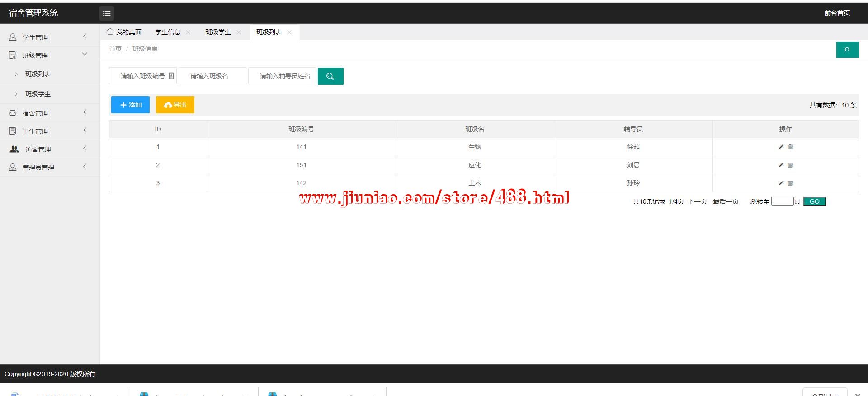Switch to the 我的桌面 tab
Viewport: 868px width, 396px height.
125,32
